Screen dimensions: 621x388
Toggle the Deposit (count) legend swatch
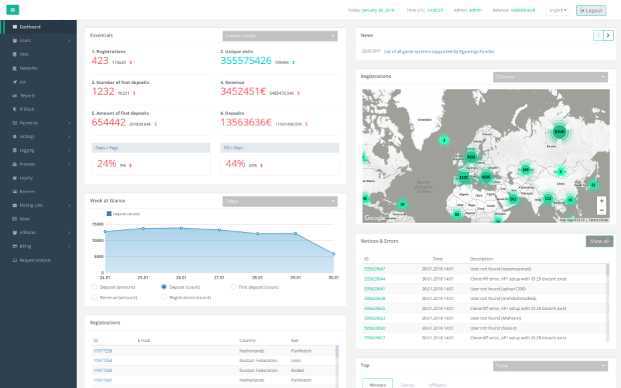pos(109,214)
